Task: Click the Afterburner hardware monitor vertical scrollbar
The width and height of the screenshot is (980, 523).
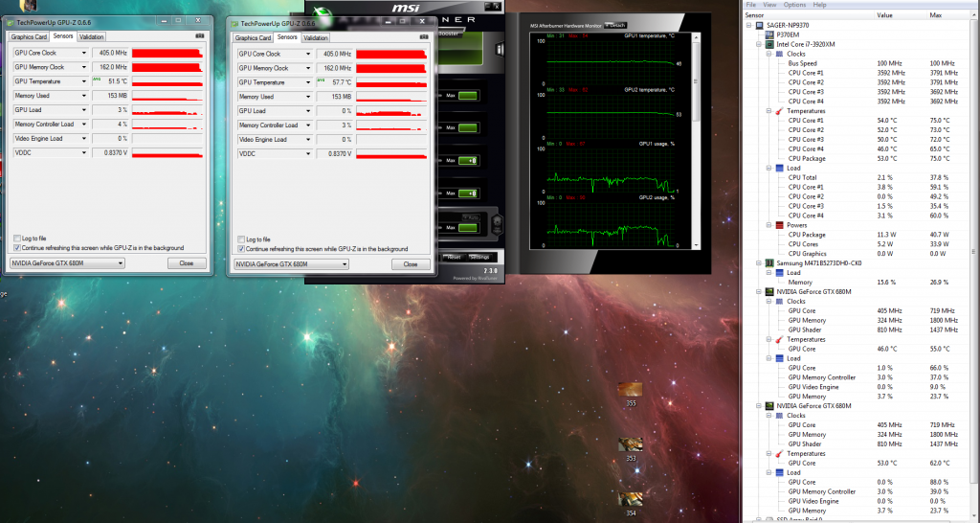Action: 696,141
